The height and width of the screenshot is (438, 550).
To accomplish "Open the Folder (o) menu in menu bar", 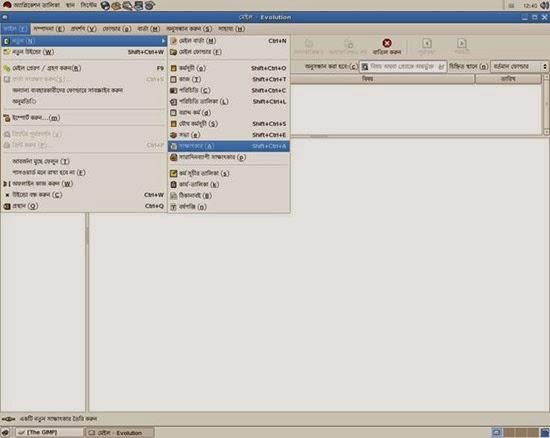I will (117, 29).
